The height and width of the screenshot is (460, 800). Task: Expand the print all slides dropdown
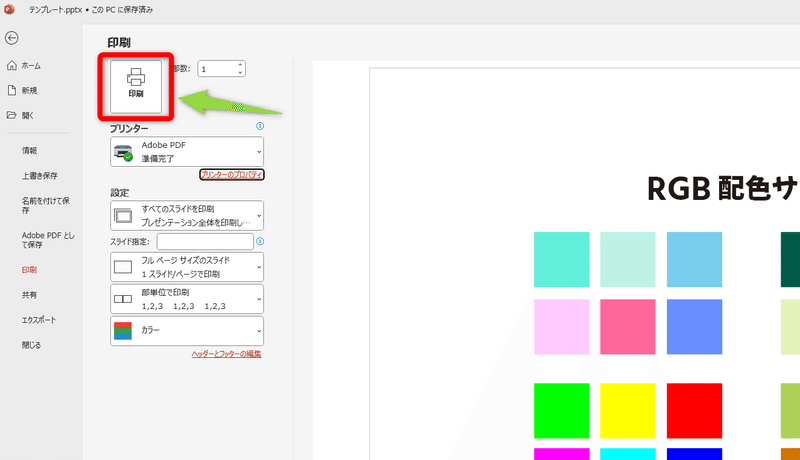click(187, 215)
